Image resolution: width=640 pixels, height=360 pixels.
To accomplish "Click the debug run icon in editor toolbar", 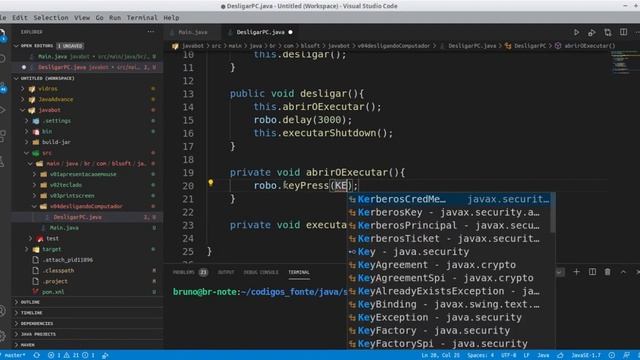I will point(592,32).
